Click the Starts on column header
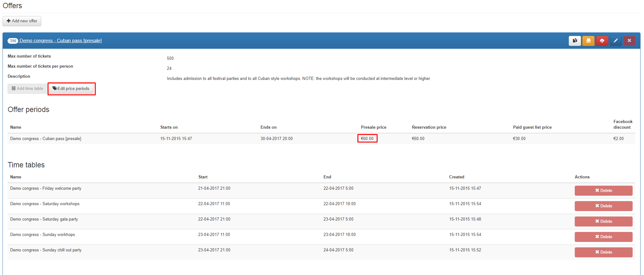Viewport: 644px width, 275px height. [x=169, y=127]
